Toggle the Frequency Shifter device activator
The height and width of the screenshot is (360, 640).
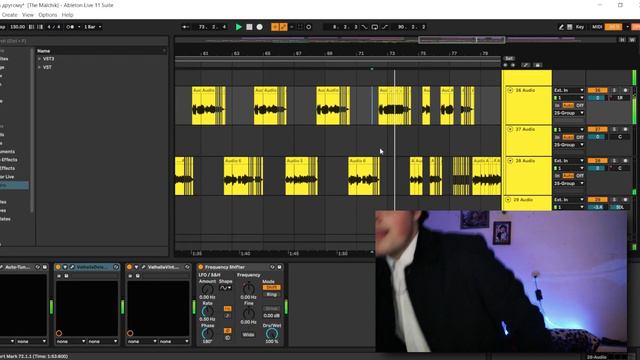[200, 267]
